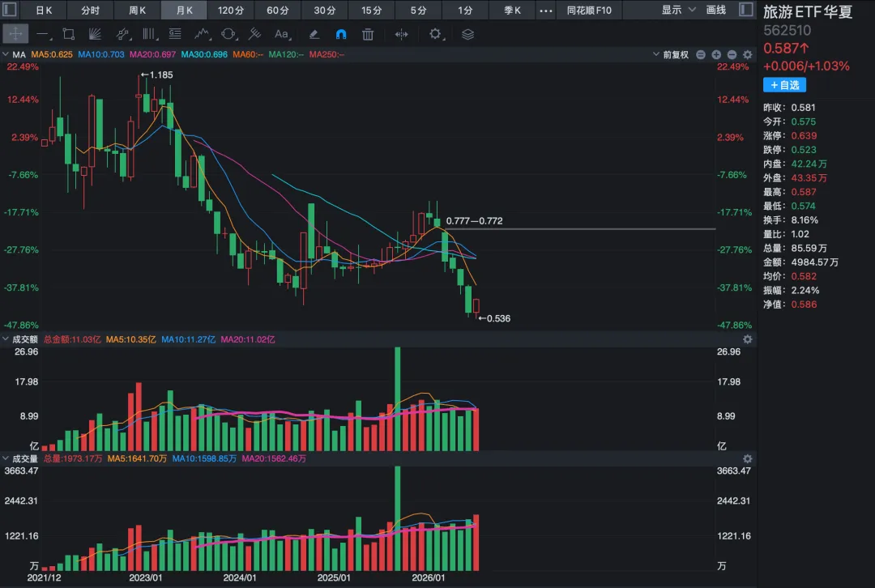Image resolution: width=875 pixels, height=588 pixels.
Task: Select the wave line drawing tool
Action: [x=202, y=34]
